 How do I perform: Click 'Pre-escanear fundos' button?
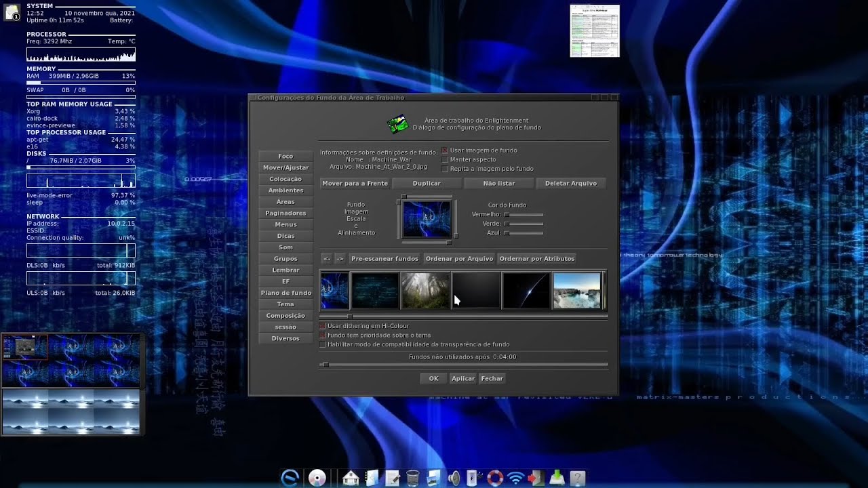coord(384,258)
